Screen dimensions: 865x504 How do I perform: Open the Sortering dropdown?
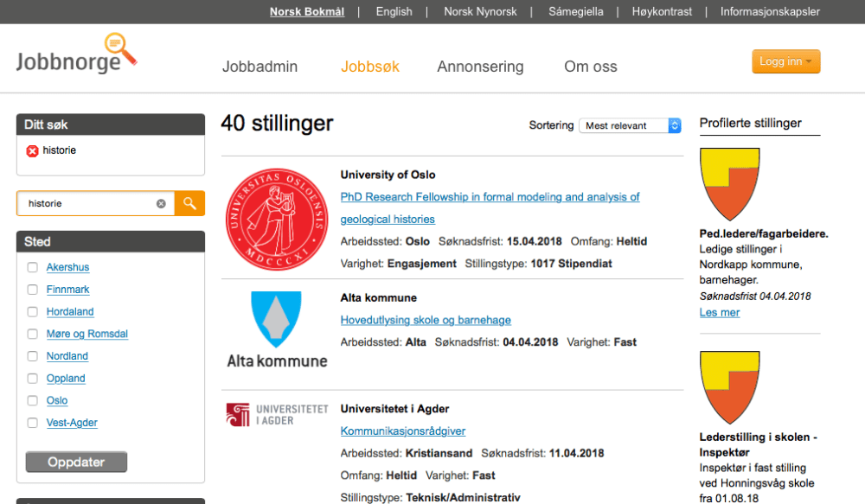pos(631,125)
